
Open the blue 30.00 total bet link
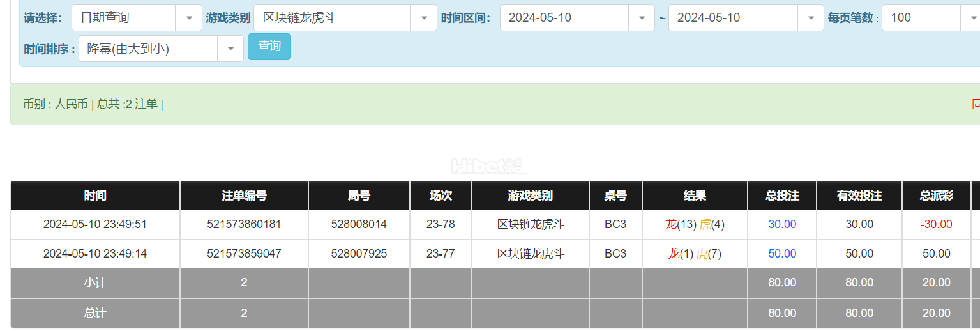point(782,224)
